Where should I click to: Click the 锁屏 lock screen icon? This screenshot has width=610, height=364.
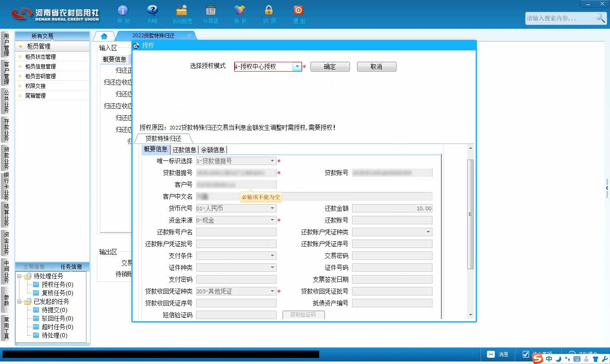269,14
